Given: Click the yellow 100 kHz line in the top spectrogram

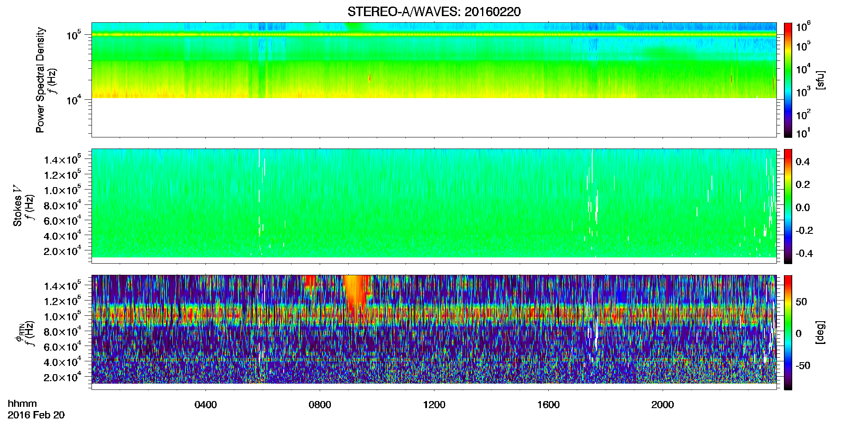Looking at the screenshot, I should [x=434, y=35].
